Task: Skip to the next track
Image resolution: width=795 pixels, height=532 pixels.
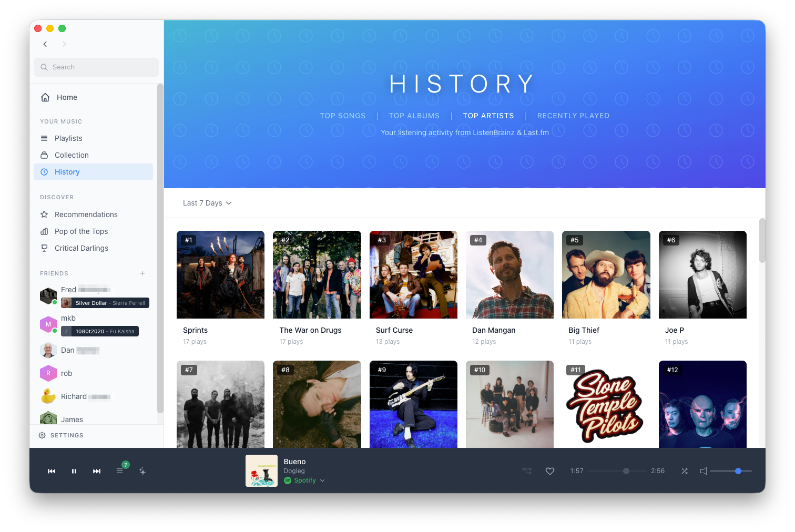Action: (97, 471)
